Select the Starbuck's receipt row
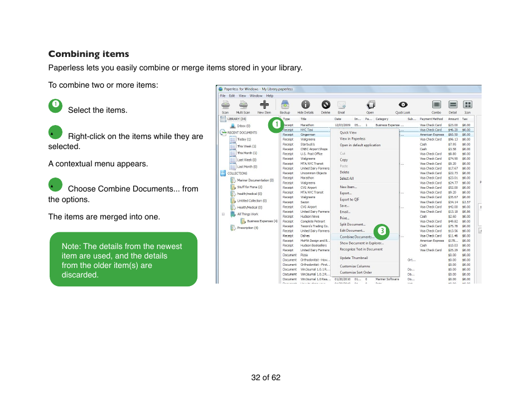The width and height of the screenshot is (532, 412). (378, 144)
